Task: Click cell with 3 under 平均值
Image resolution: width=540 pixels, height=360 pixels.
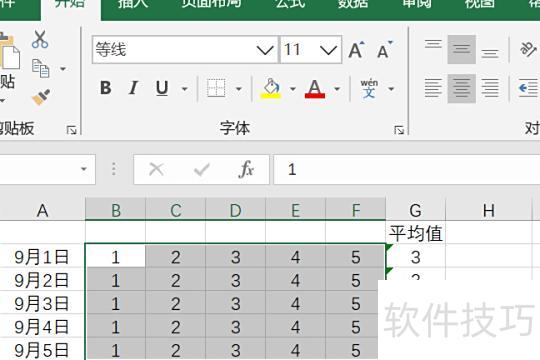Action: 415,257
